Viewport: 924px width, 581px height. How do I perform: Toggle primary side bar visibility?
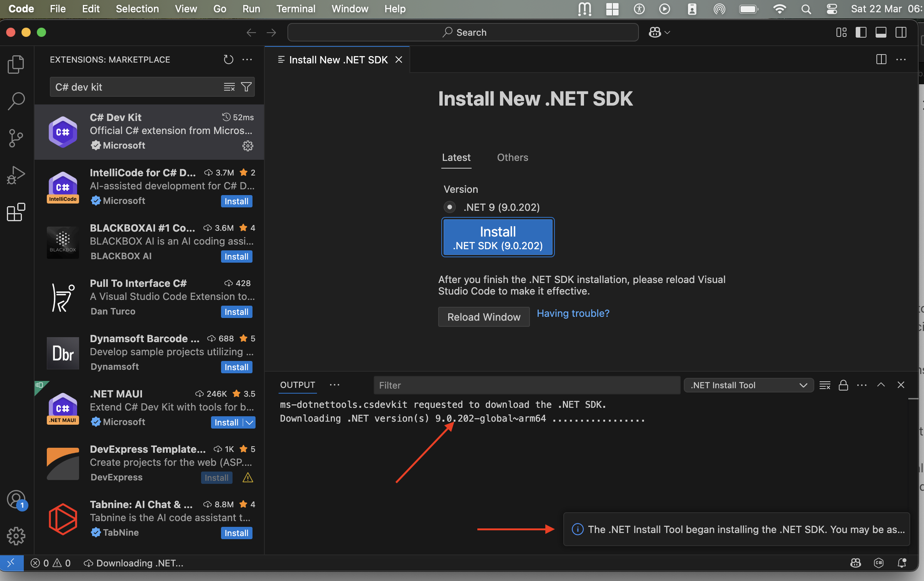coord(861,33)
